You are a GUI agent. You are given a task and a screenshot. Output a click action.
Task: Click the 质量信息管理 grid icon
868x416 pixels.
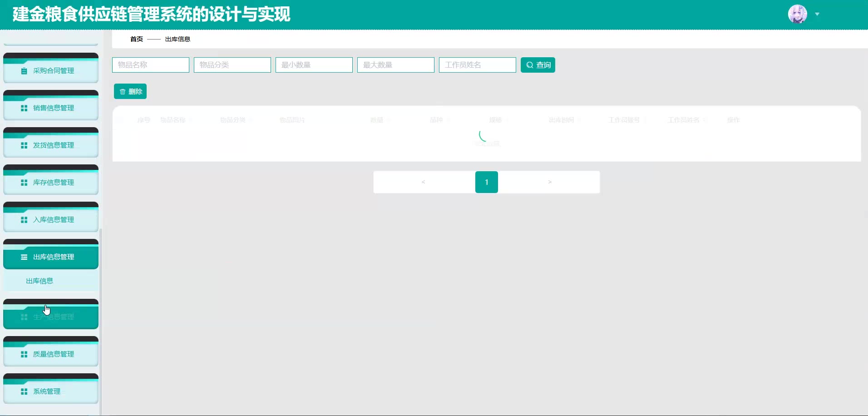point(24,354)
